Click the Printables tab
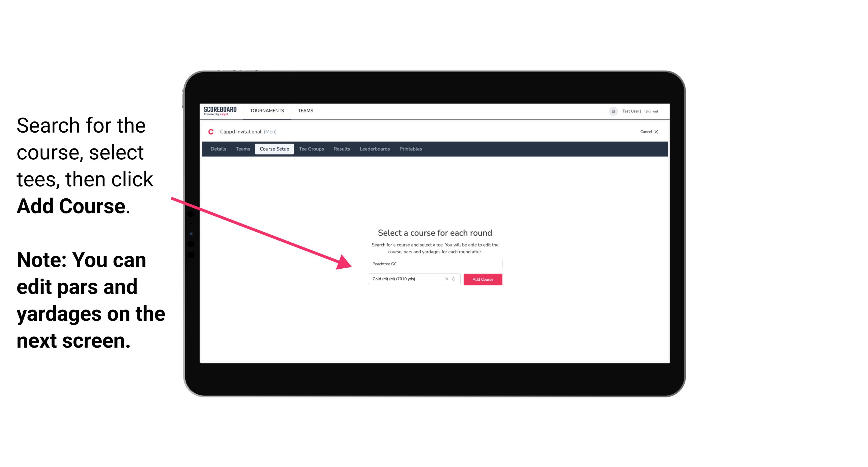Image resolution: width=868 pixels, height=467 pixels. 410,149
